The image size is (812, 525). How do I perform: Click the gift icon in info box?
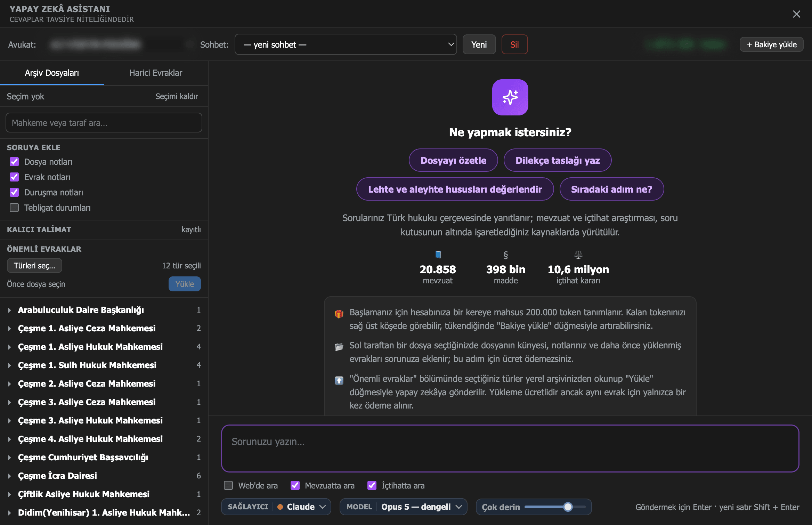click(339, 314)
